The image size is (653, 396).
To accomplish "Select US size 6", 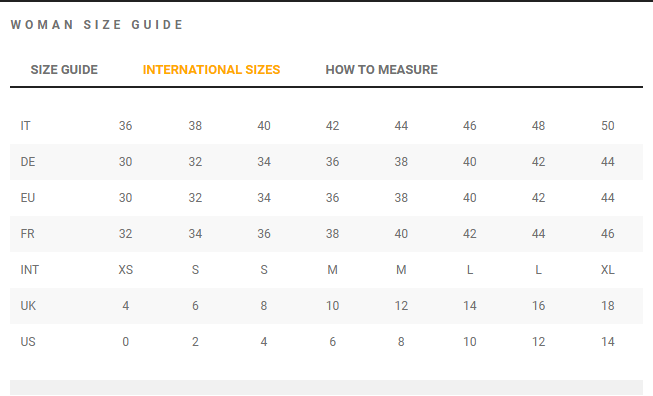I will tap(332, 342).
